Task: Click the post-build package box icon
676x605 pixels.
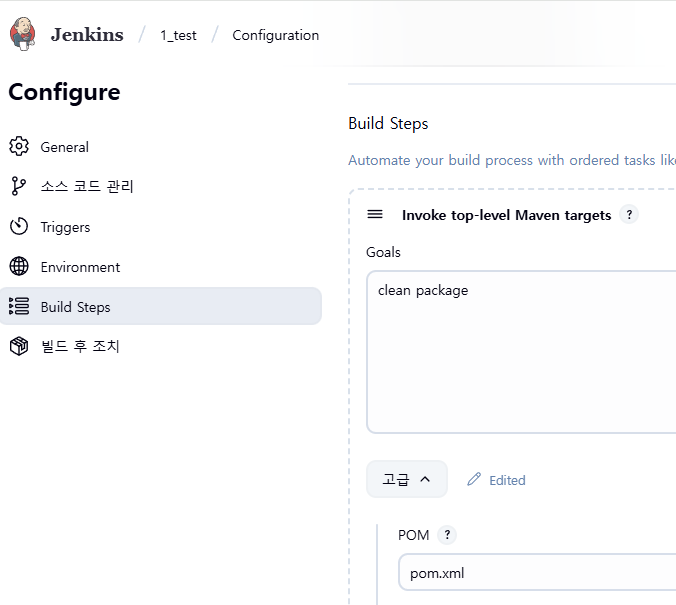Action: [19, 347]
